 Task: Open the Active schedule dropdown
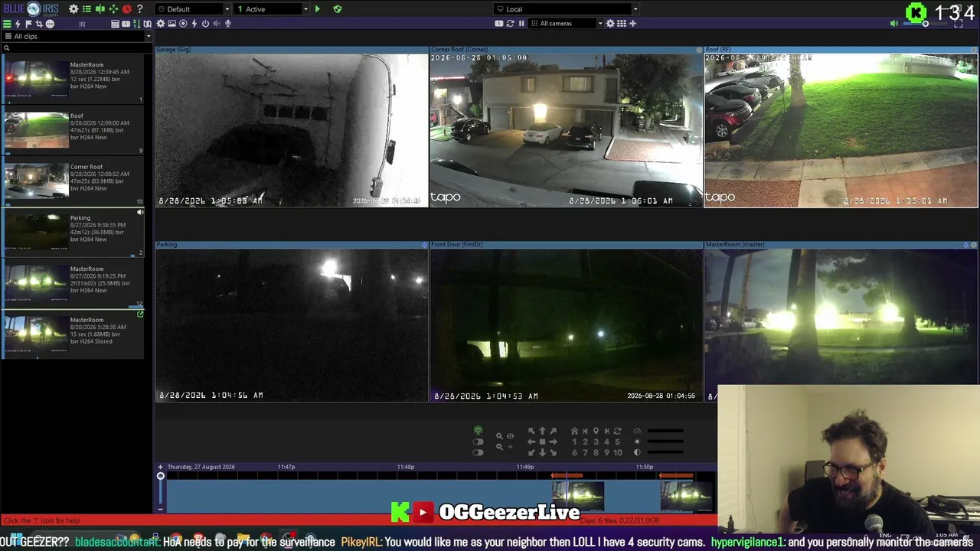pyautogui.click(x=272, y=9)
